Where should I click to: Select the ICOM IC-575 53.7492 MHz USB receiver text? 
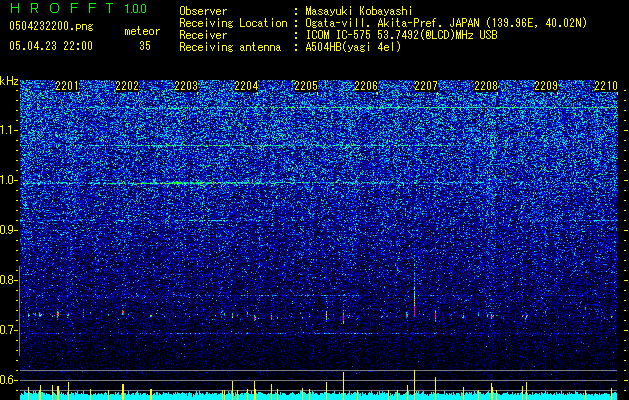(x=401, y=35)
